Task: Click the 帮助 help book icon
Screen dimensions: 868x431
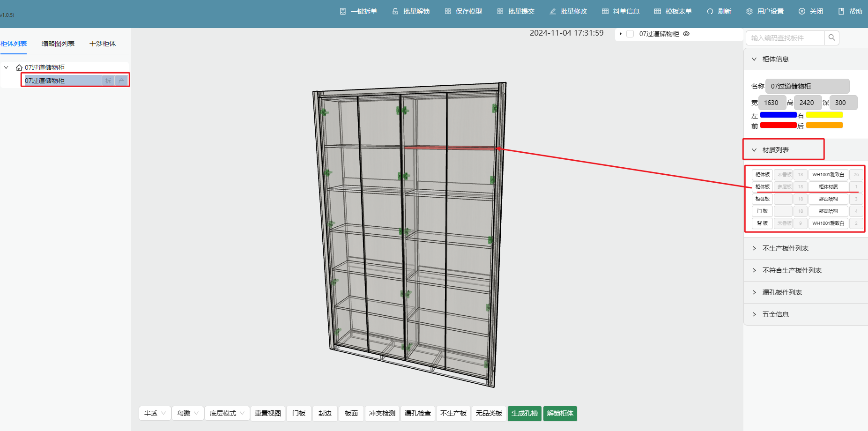Action: click(841, 11)
